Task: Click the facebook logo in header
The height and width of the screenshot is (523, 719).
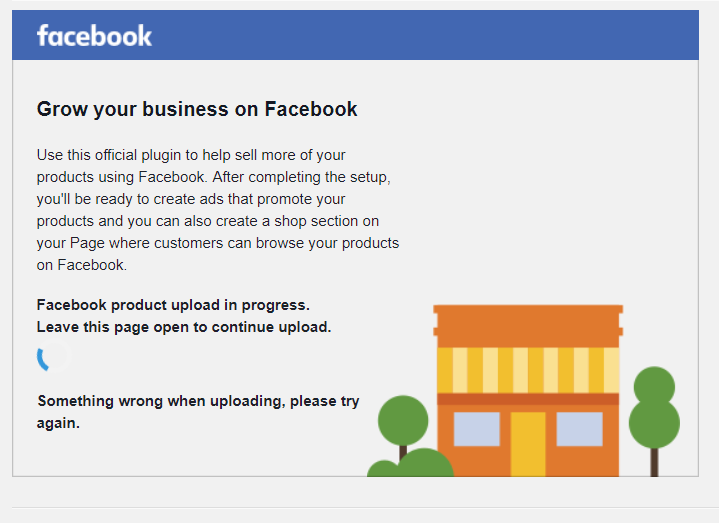Action: click(94, 36)
